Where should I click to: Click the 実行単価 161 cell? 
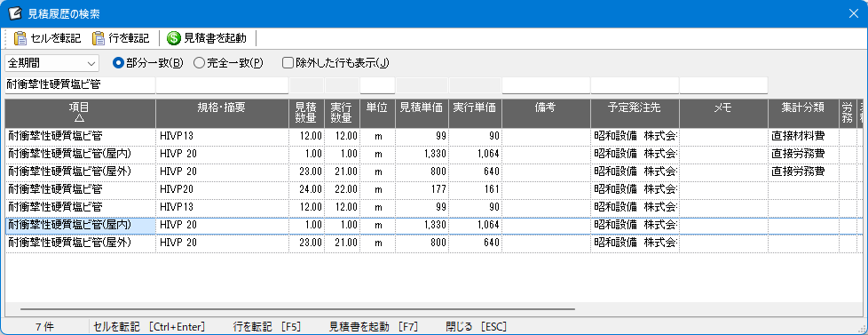coord(475,189)
